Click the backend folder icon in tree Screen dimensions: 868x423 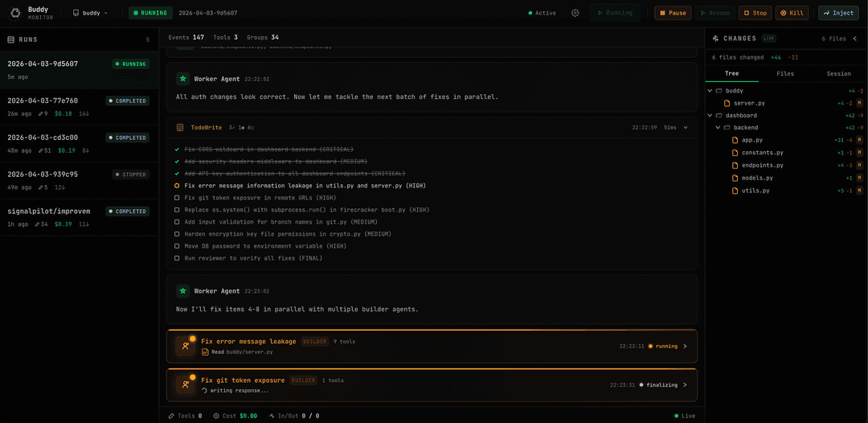[727, 127]
